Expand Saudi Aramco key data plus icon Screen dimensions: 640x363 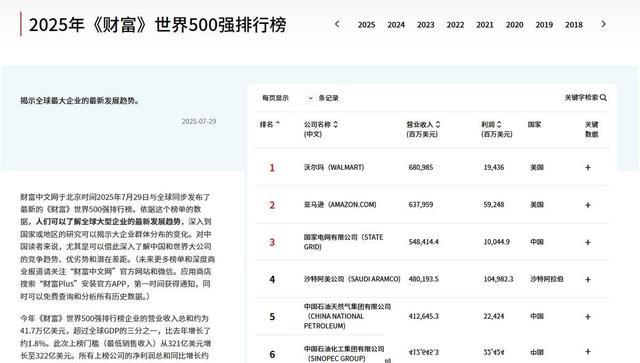588,280
